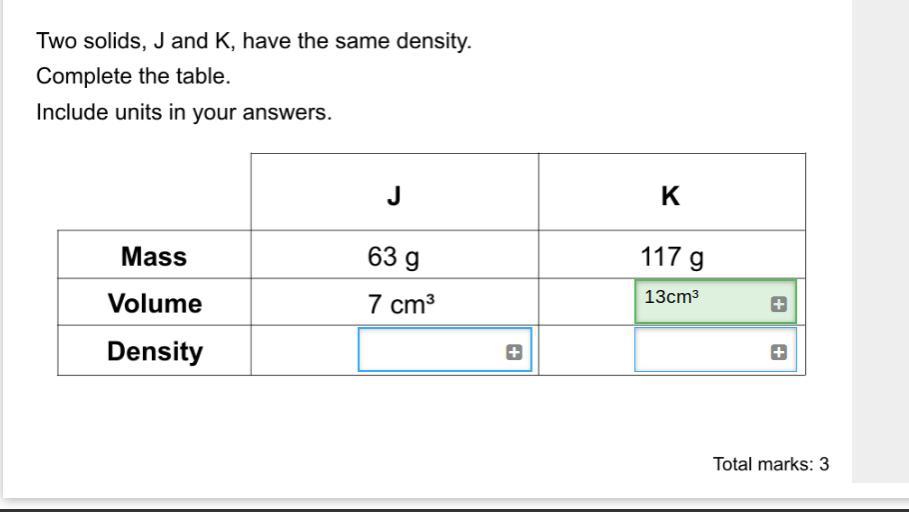Select the Mass row label
The image size is (909, 512).
coord(154,255)
